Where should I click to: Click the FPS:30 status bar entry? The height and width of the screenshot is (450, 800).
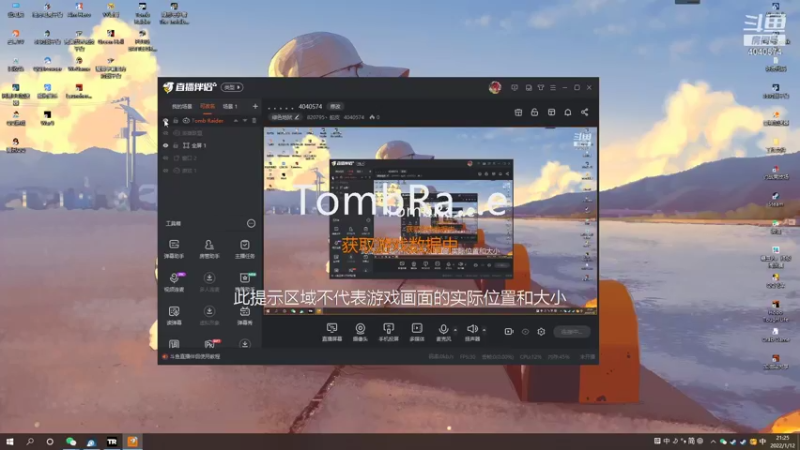coord(467,357)
